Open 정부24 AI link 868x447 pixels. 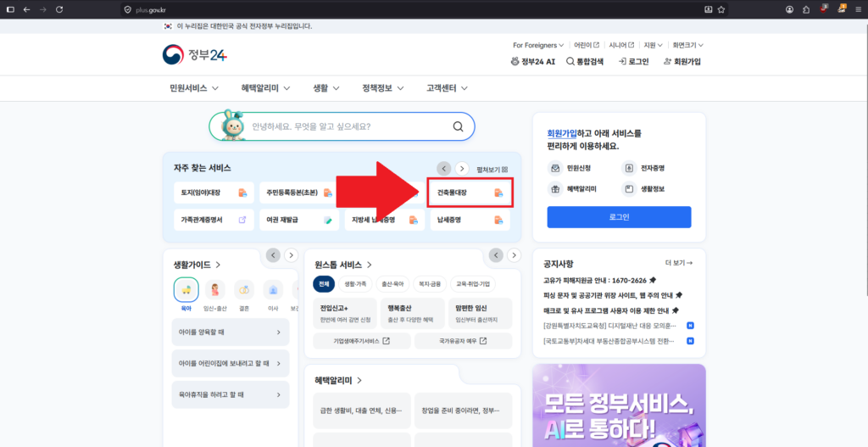point(532,61)
